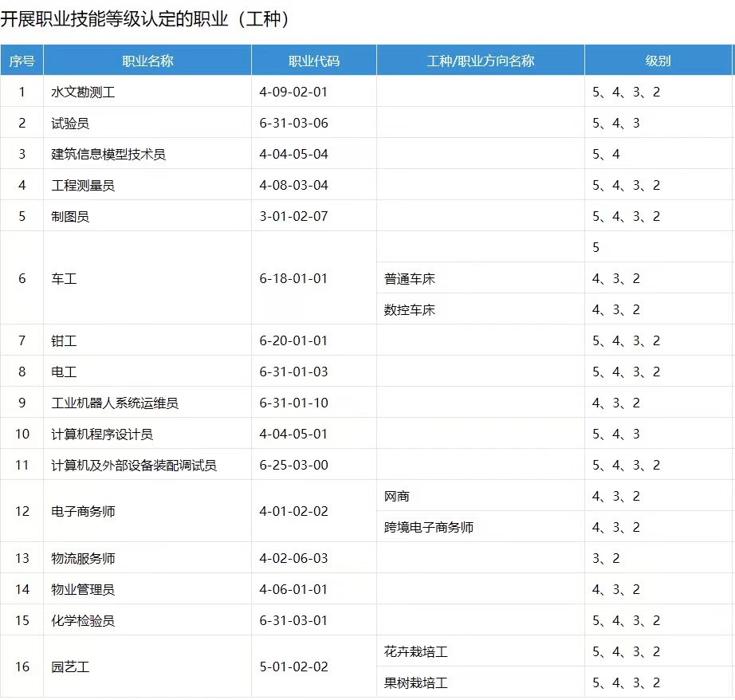Click the 职业代码 column header
This screenshot has width=735, height=700.
tap(313, 61)
